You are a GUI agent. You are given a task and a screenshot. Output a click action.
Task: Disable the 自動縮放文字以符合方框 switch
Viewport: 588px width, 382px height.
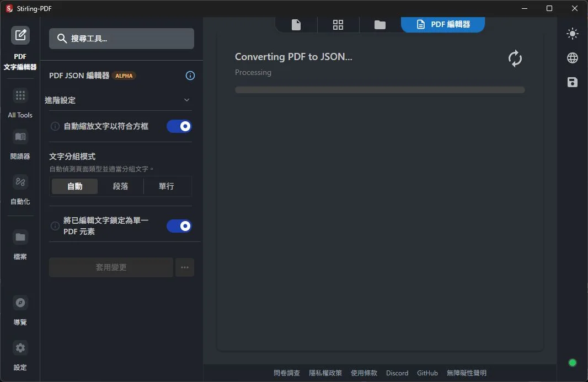click(179, 126)
